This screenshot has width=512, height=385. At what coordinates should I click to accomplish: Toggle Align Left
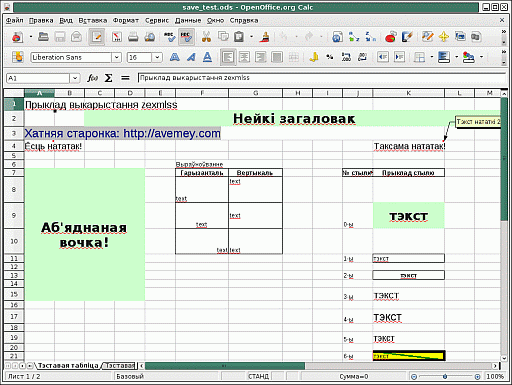(228, 57)
